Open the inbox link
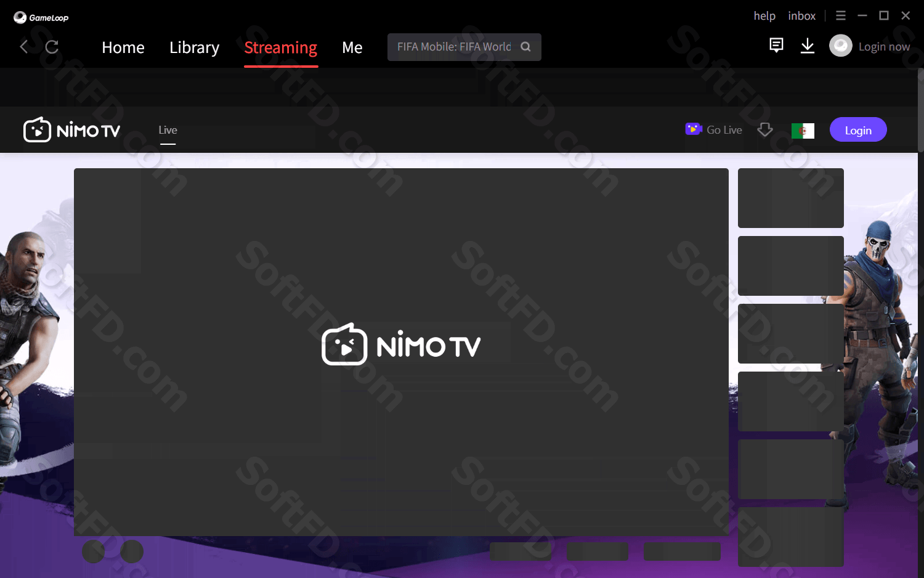The height and width of the screenshot is (578, 924). [x=801, y=16]
